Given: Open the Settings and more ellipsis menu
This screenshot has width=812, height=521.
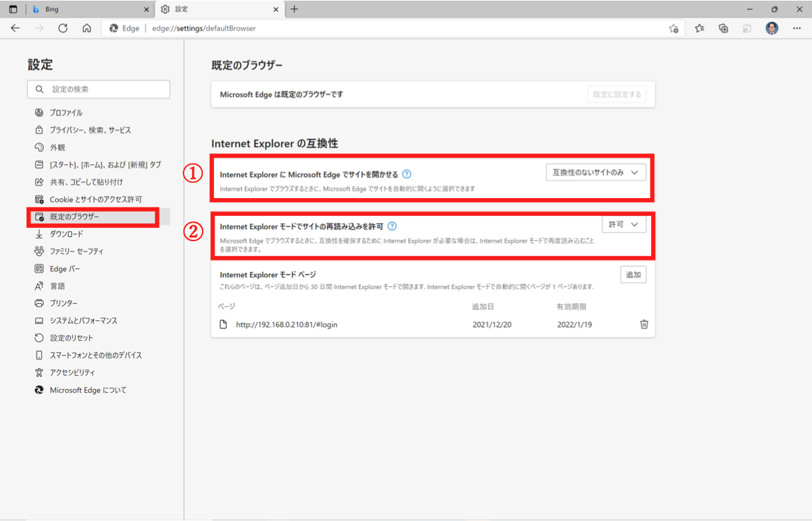Looking at the screenshot, I should (797, 29).
